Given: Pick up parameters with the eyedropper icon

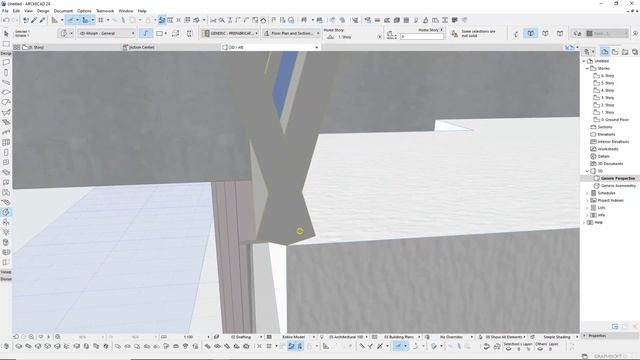Looking at the screenshot, I should pos(34,20).
